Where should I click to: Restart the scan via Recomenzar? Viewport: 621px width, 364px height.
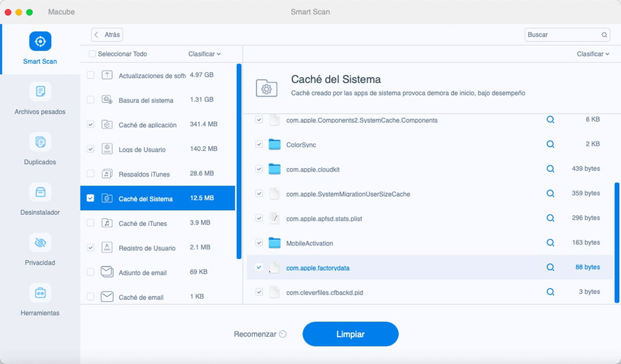260,334
